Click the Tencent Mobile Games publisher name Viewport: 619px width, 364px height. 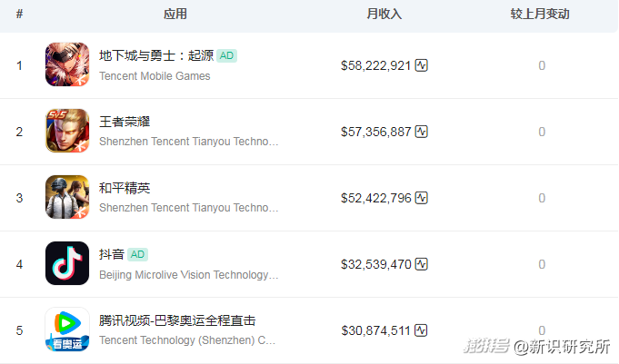[155, 76]
